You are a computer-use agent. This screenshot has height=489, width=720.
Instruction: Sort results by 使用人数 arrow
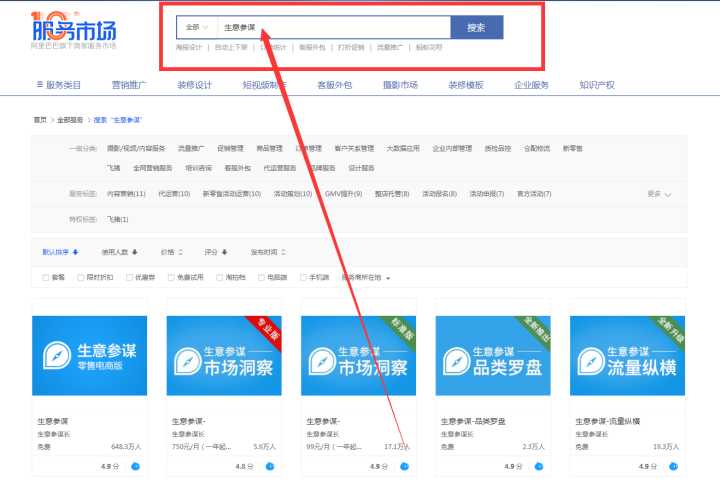pyautogui.click(x=134, y=252)
